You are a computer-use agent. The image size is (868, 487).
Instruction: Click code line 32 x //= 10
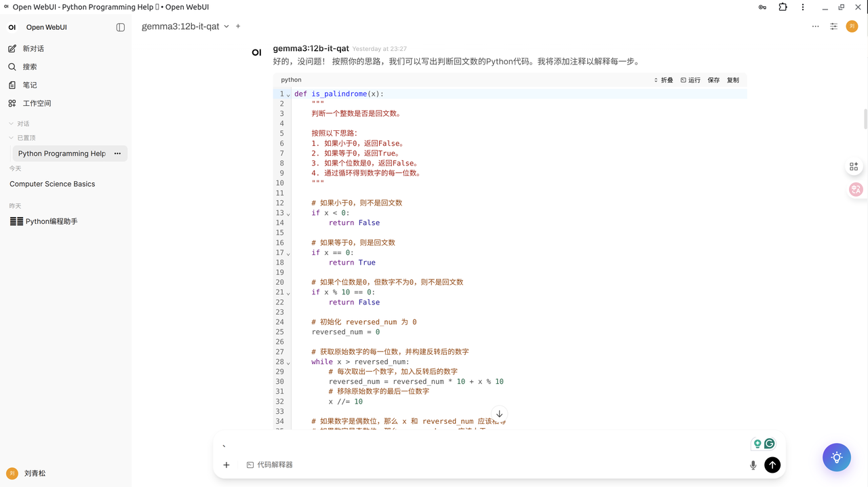coord(346,402)
